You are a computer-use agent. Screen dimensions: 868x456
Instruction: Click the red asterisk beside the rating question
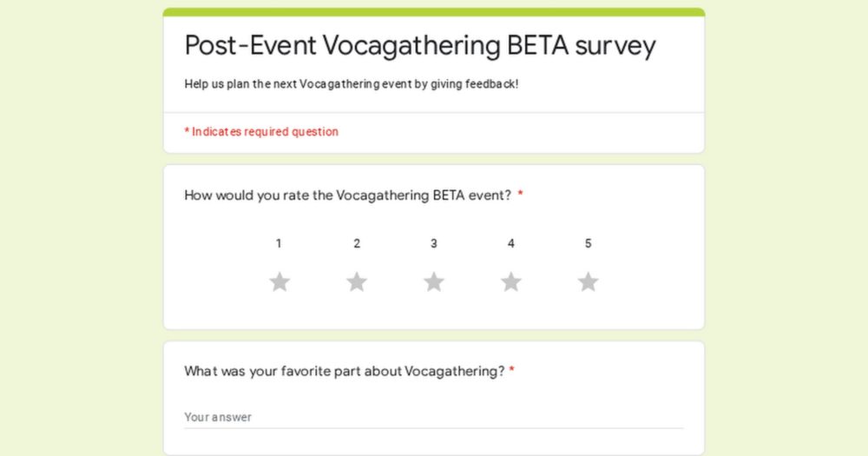tap(521, 195)
